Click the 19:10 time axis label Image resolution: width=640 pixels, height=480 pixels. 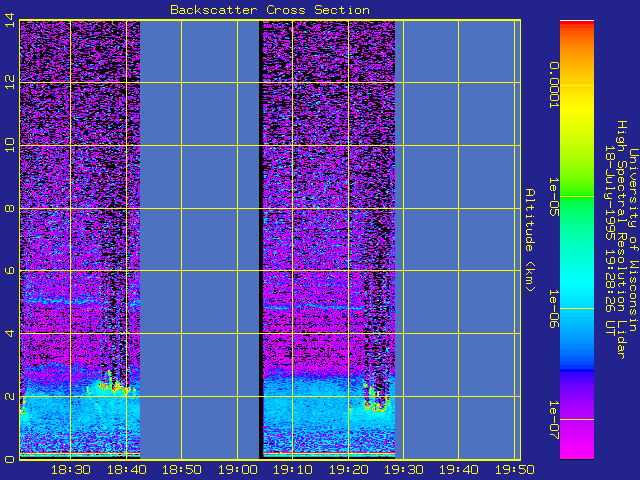tap(293, 470)
